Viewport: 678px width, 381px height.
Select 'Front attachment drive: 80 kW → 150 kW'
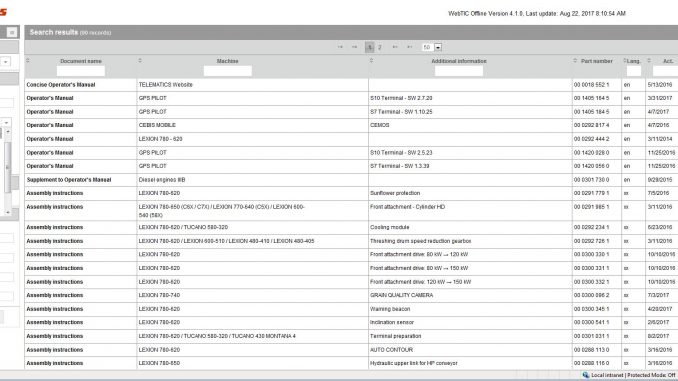click(419, 268)
